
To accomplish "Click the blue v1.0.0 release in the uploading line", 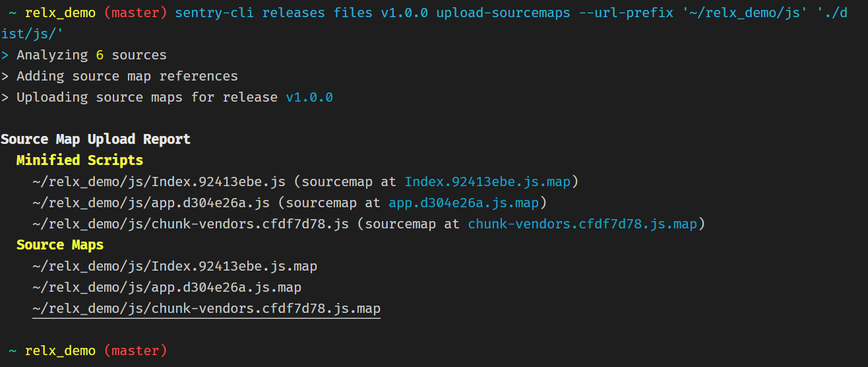I will 309,97.
